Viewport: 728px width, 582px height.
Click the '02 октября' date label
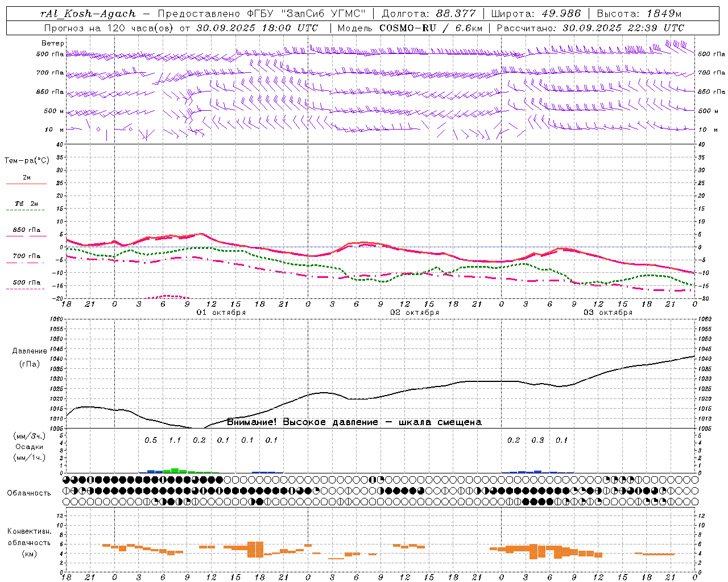415,313
